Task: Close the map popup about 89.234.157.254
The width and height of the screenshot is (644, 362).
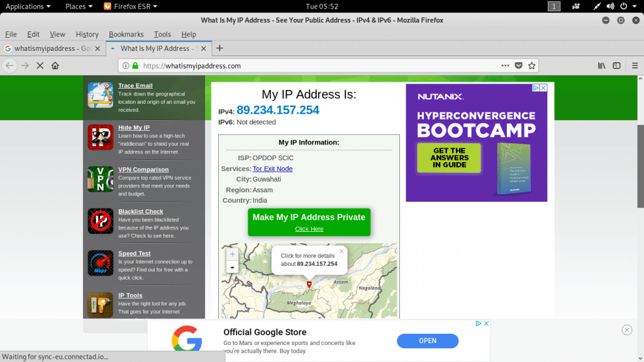Action: (341, 251)
